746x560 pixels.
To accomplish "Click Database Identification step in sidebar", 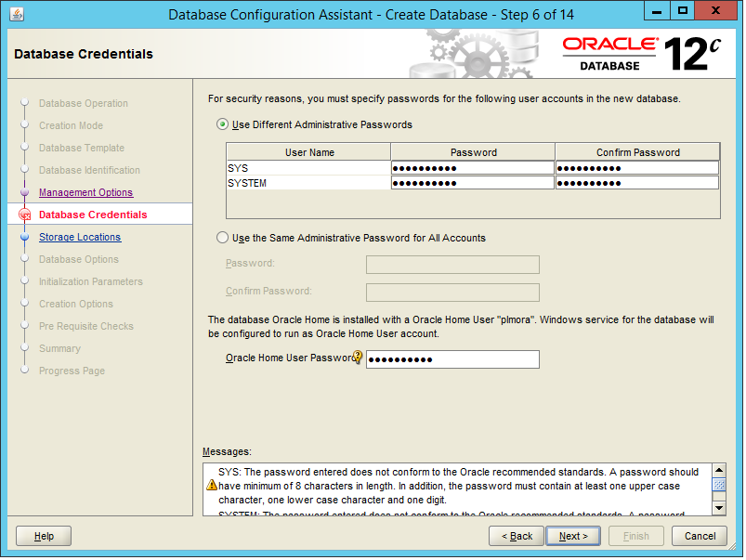I will point(89,170).
